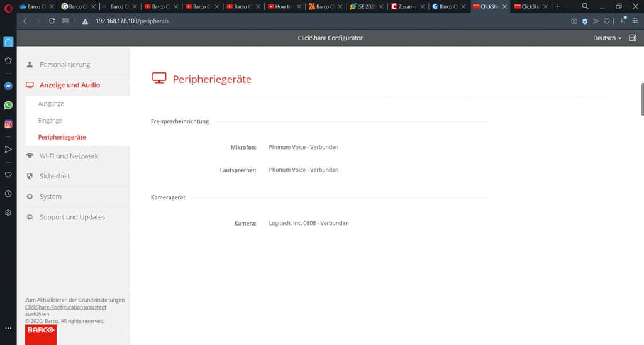Open Opera start page home icon in sidebar
This screenshot has width=644, height=345.
(8, 42)
